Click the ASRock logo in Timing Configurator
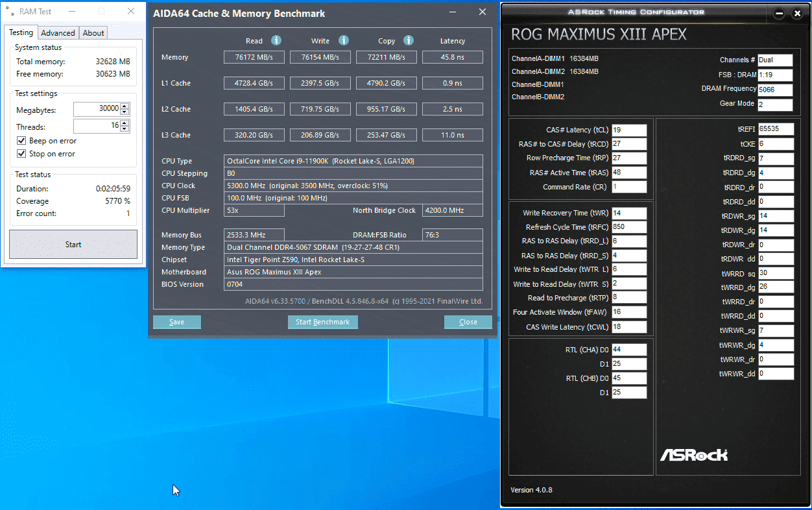The width and height of the screenshot is (812, 510). pyautogui.click(x=694, y=455)
